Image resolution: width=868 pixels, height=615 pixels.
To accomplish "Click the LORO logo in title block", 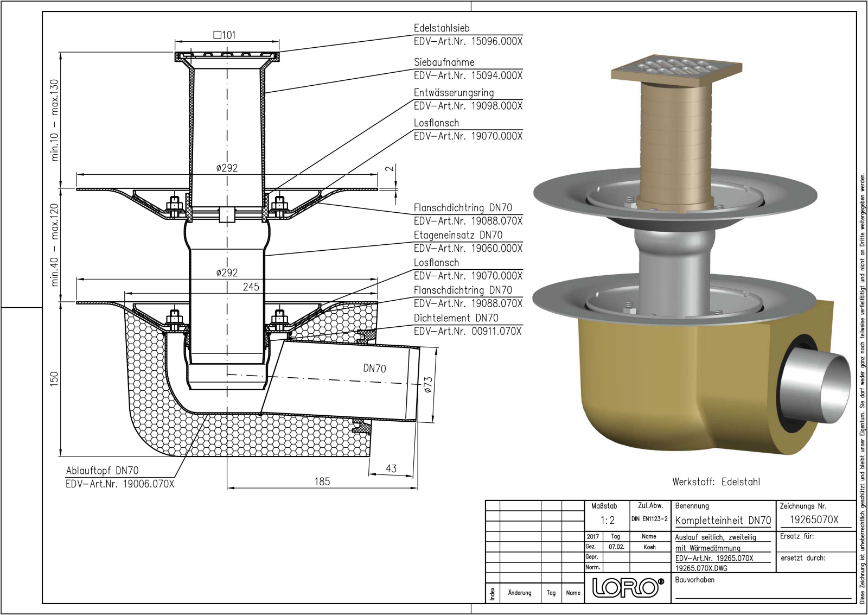I will (628, 588).
